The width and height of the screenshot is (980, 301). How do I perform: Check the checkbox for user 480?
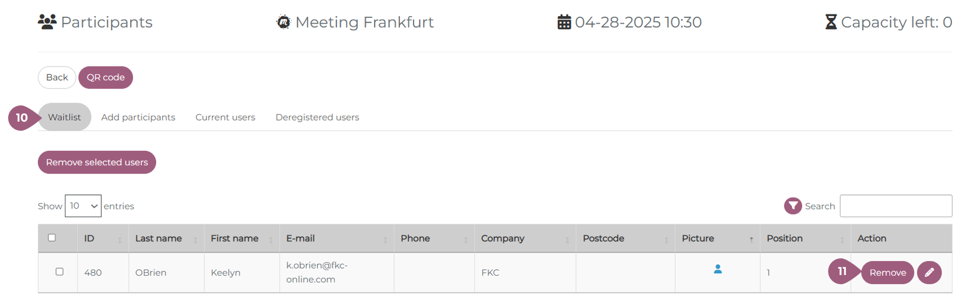[59, 272]
